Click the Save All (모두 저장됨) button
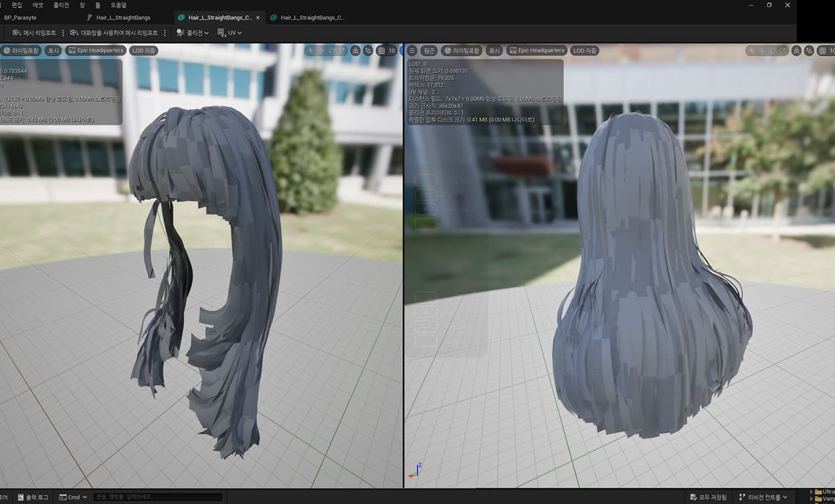Viewport: 835px width, 504px height. click(x=708, y=497)
